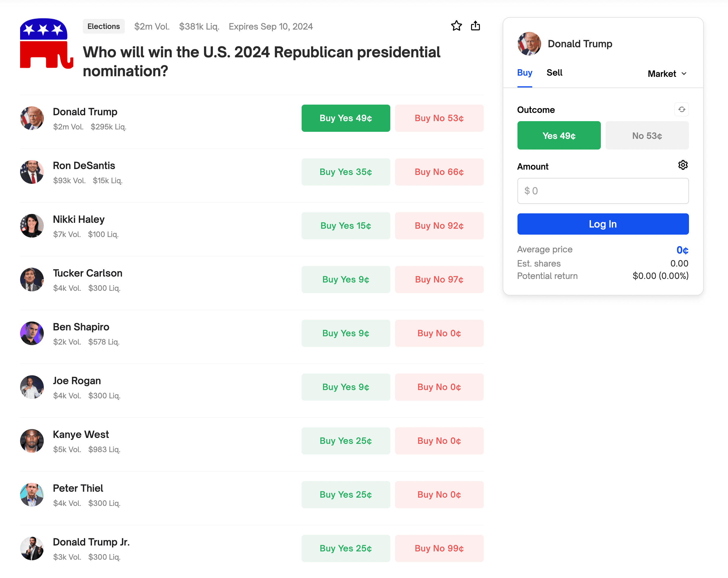Click the share icon next to the star
The image size is (728, 578).
(475, 26)
